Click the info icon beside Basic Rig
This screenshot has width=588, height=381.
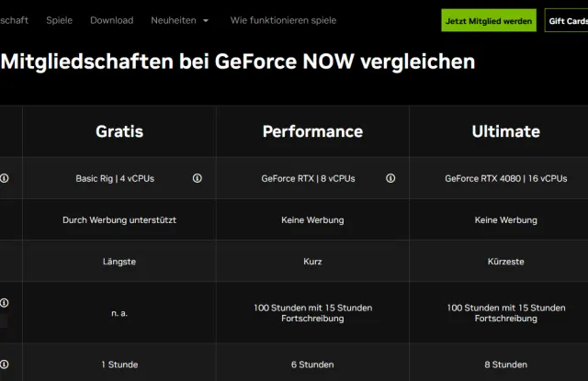(198, 178)
